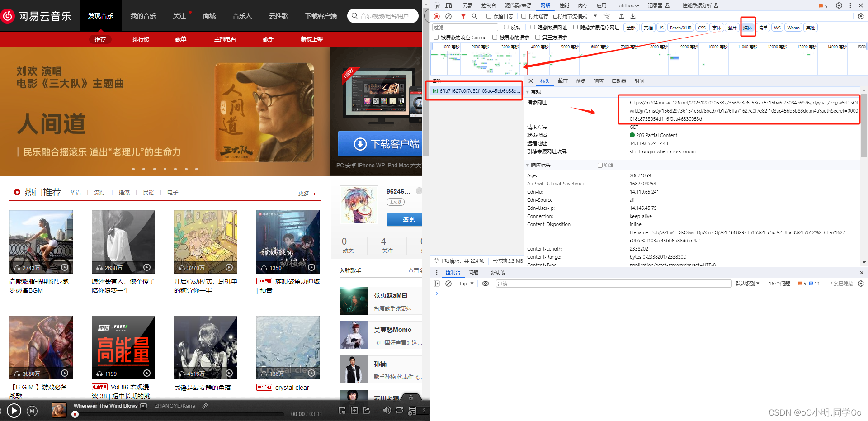Tick the 隐藏数据网址 checkbox
868x421 pixels.
pyautogui.click(x=533, y=27)
